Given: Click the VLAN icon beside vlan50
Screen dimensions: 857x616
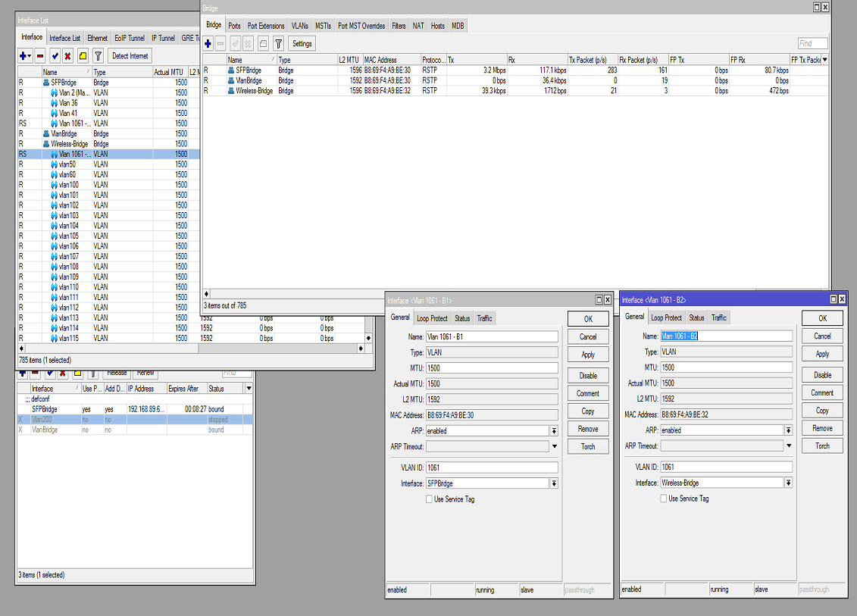Looking at the screenshot, I should [54, 164].
